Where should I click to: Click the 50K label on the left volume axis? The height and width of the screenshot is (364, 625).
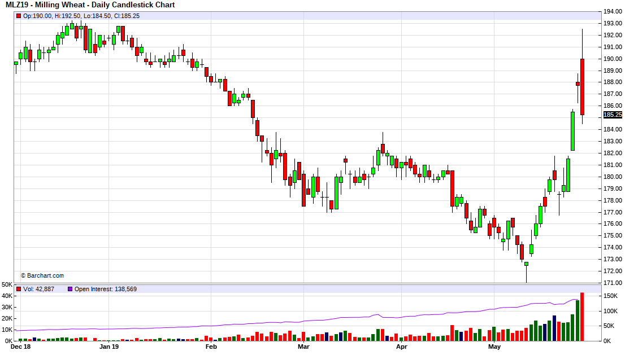pyautogui.click(x=7, y=284)
